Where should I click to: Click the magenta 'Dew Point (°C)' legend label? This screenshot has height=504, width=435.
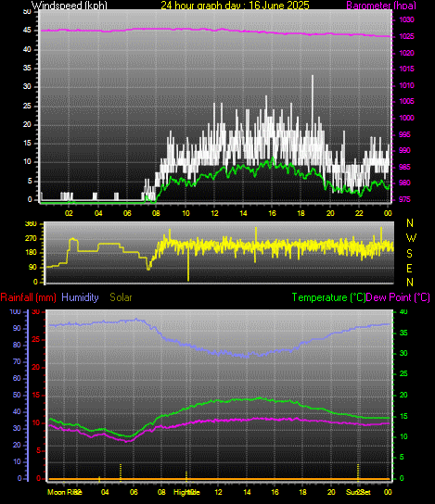(x=398, y=297)
